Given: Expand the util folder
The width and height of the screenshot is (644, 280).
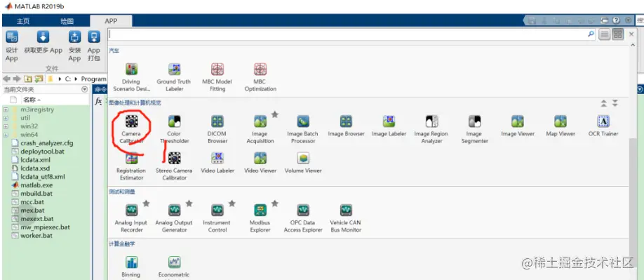Looking at the screenshot, I should click(6, 118).
